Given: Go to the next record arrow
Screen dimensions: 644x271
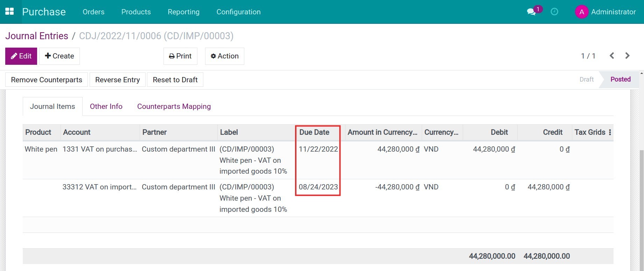Looking at the screenshot, I should tap(627, 56).
